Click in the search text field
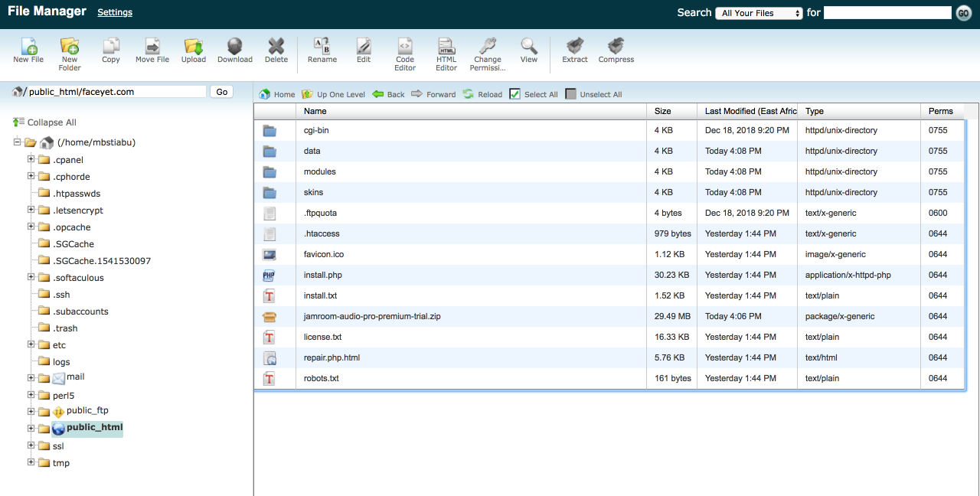The height and width of the screenshot is (496, 980). [887, 13]
